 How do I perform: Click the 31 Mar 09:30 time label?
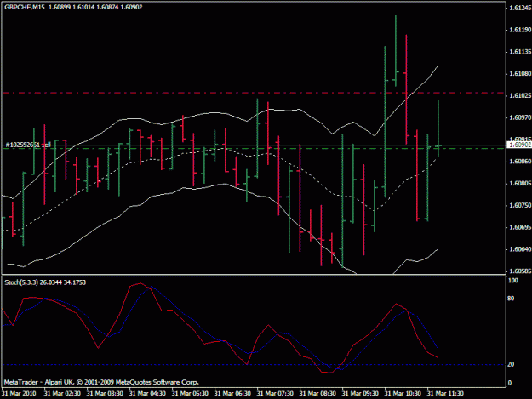point(360,394)
